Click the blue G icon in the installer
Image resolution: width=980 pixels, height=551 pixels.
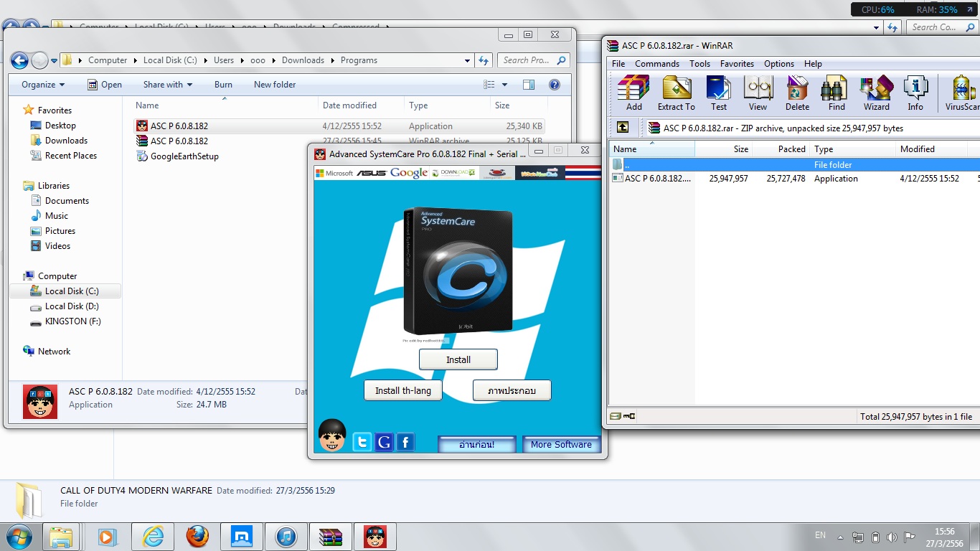[x=384, y=442]
